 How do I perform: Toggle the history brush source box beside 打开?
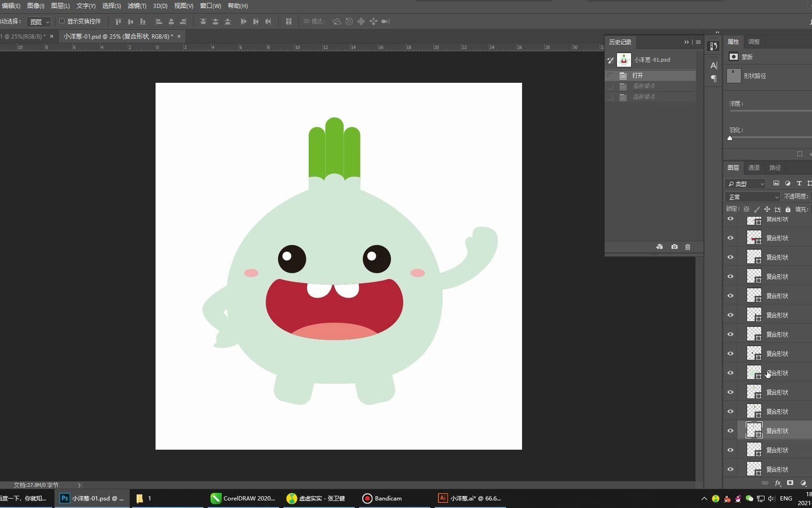tap(610, 76)
